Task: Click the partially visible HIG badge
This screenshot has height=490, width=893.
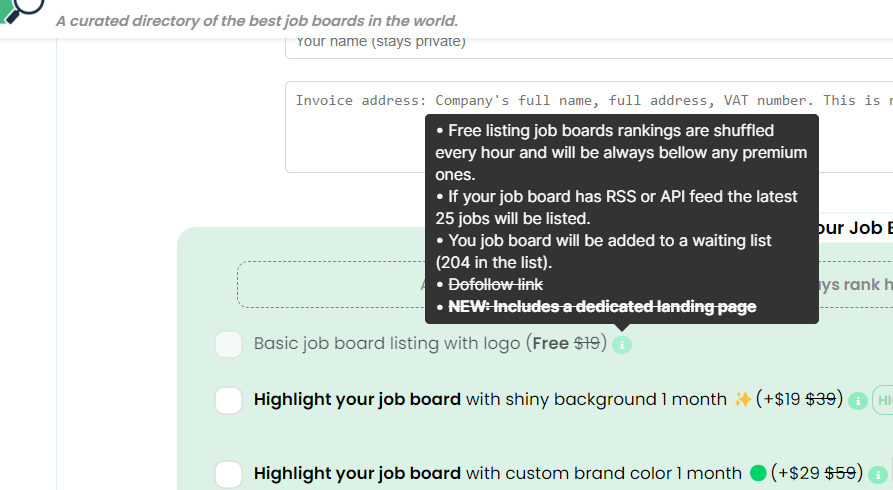Action: [882, 401]
